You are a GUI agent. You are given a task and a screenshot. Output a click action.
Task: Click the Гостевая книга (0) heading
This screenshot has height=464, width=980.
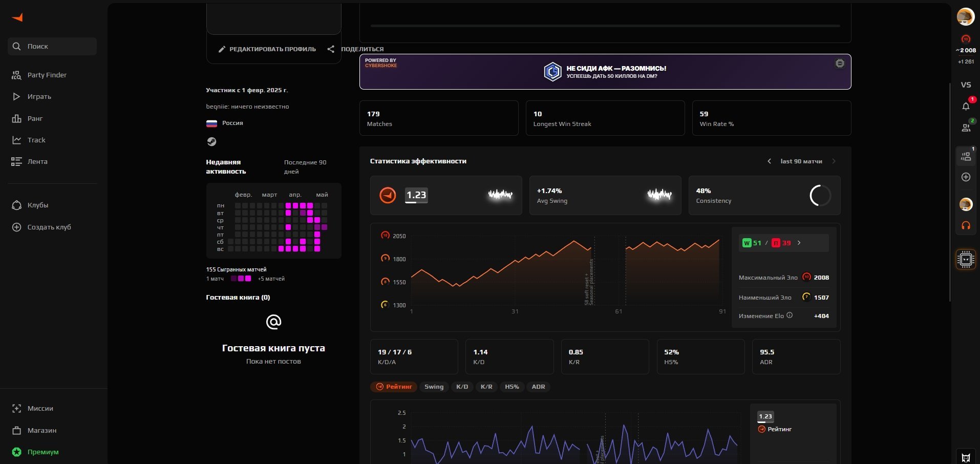pyautogui.click(x=238, y=297)
